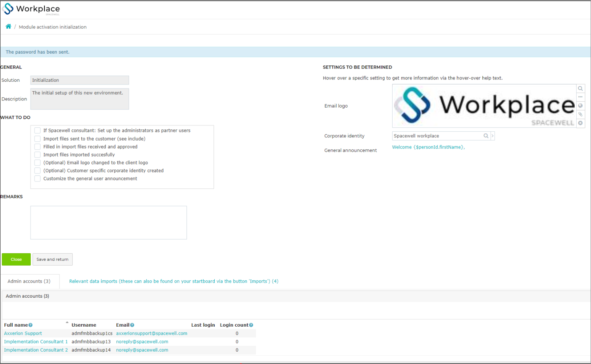The height and width of the screenshot is (364, 591).
Task: Open the Axxerion Support account link
Action: point(23,333)
